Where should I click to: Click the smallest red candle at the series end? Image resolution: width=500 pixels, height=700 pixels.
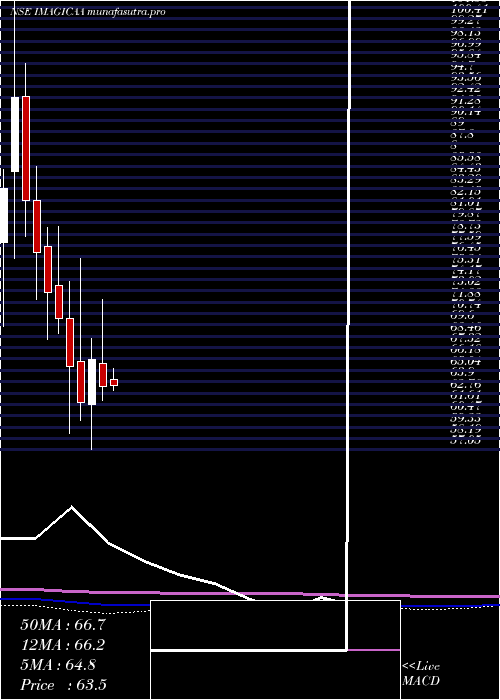point(114,382)
